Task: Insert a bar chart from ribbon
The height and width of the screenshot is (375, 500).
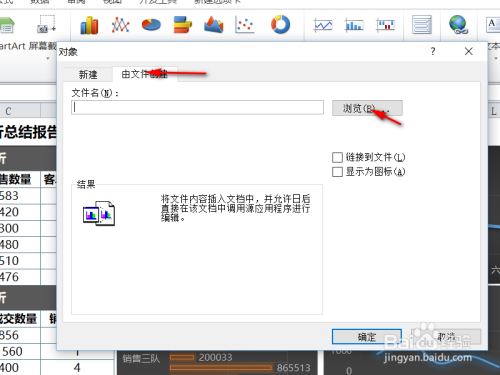Action: [x=183, y=25]
